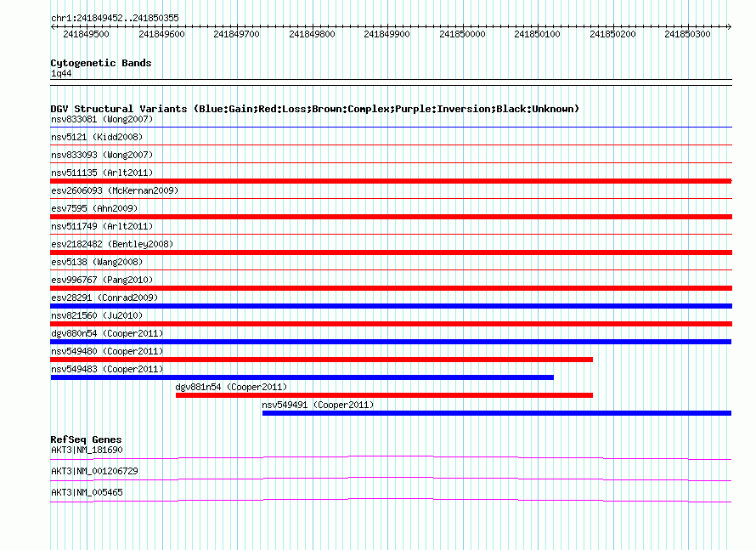Click the blue bar below dgv880n54
Screen dimensions: 756x550
pyautogui.click(x=391, y=342)
